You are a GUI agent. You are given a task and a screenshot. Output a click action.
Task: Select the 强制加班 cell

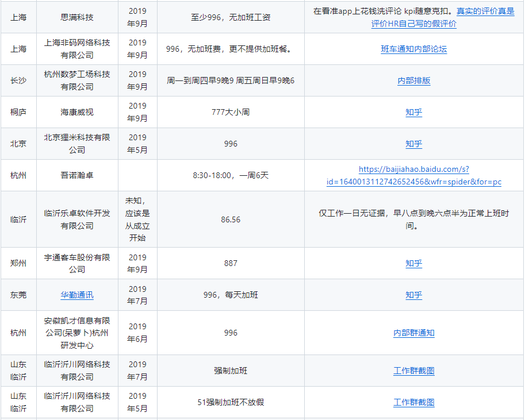[231, 371]
